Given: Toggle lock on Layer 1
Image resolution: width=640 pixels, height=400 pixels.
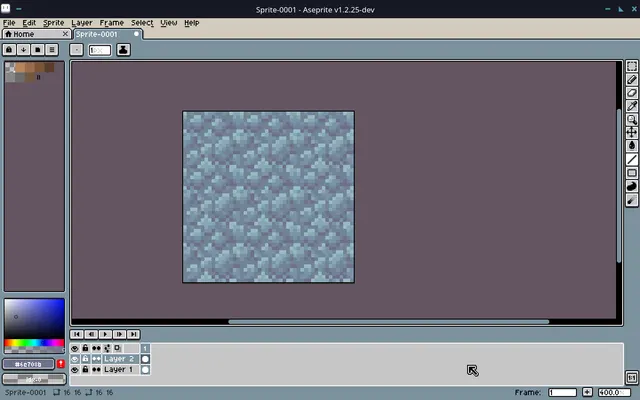Looking at the screenshot, I should click(x=85, y=370).
